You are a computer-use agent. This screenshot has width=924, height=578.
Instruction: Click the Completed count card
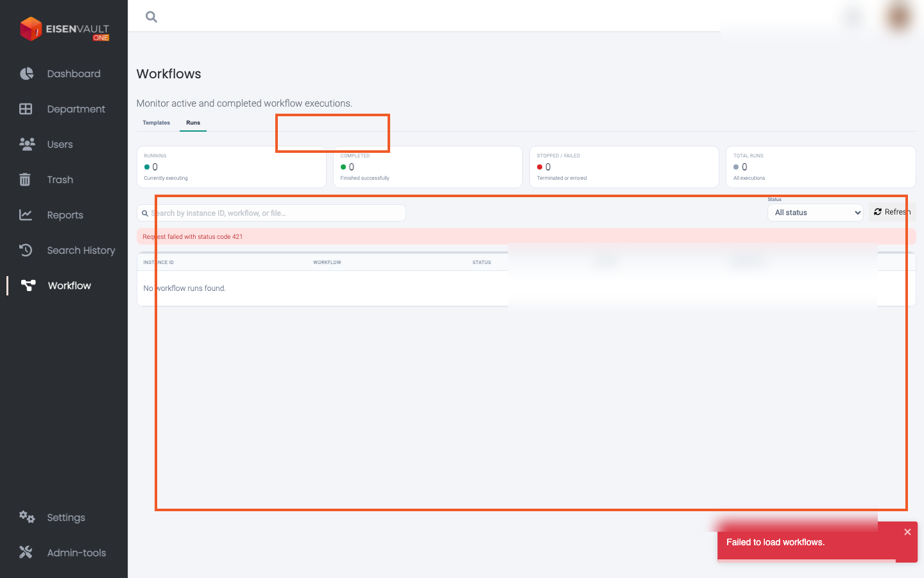428,167
